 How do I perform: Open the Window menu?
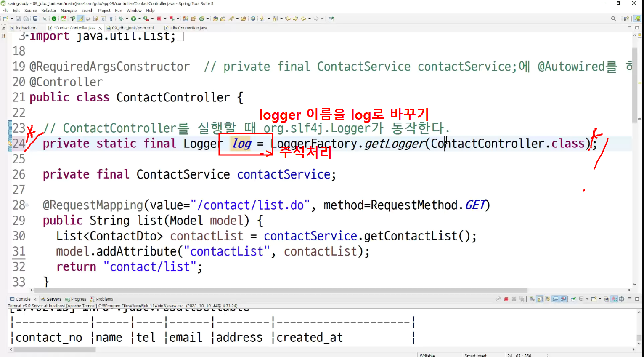tap(134, 11)
